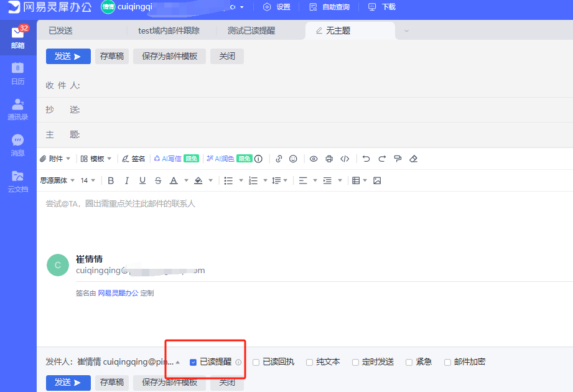Click the numbered list icon
This screenshot has width=573, height=392.
[253, 180]
